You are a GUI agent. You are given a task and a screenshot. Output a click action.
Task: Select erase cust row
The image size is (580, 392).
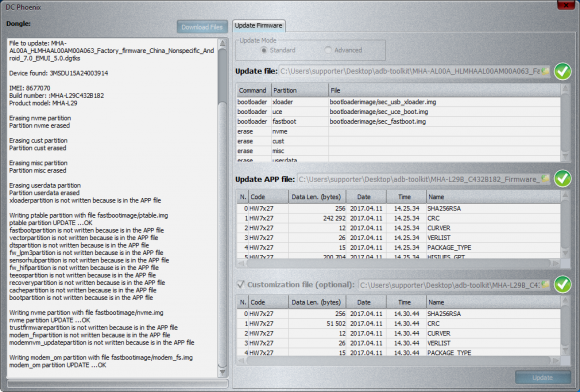coord(398,141)
